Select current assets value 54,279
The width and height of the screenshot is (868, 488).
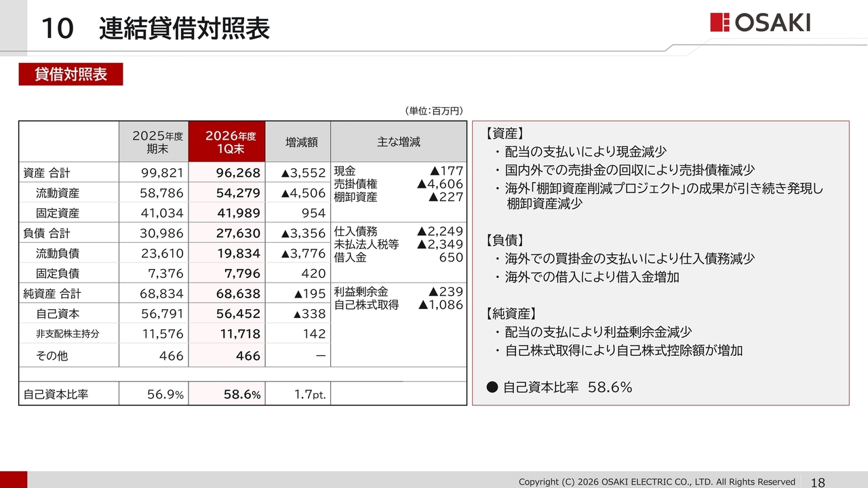pyautogui.click(x=238, y=193)
